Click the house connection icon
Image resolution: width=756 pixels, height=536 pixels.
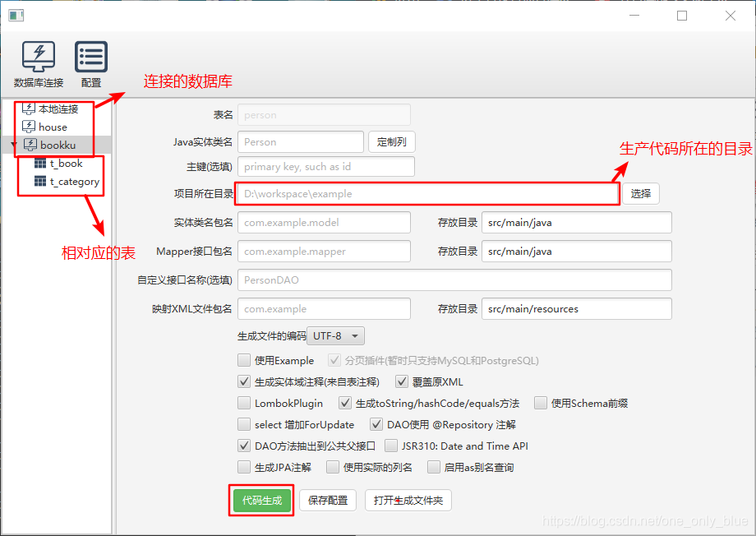tap(29, 127)
